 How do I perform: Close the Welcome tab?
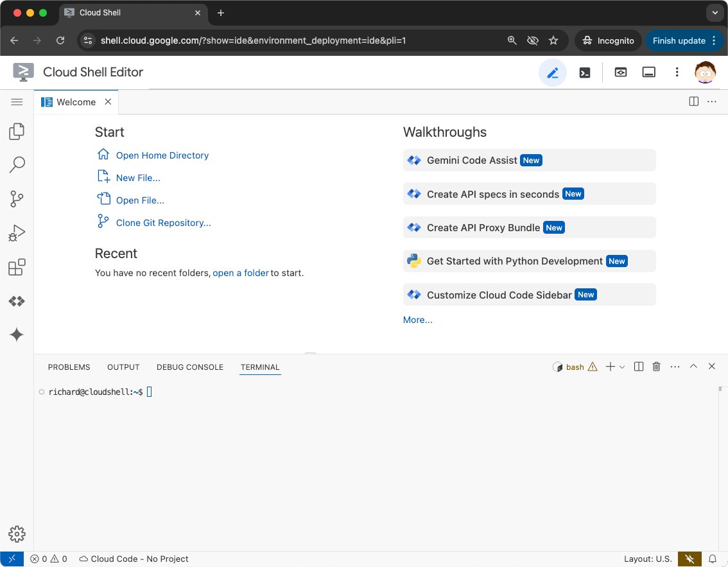(x=108, y=101)
